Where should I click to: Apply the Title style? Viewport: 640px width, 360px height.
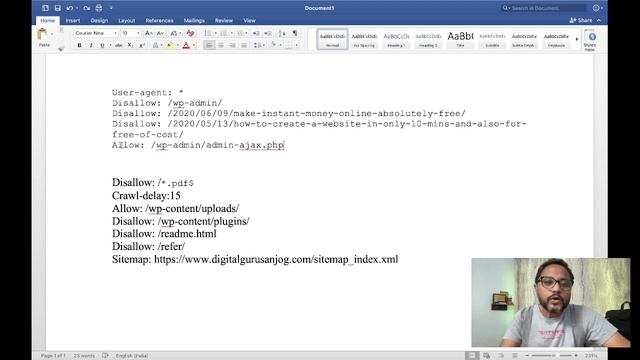pyautogui.click(x=460, y=40)
